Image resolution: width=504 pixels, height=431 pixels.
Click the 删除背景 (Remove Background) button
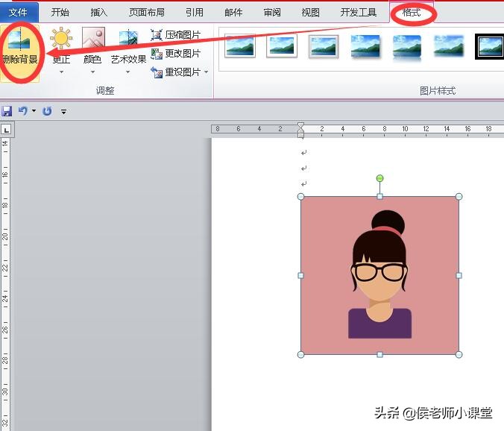(x=20, y=53)
